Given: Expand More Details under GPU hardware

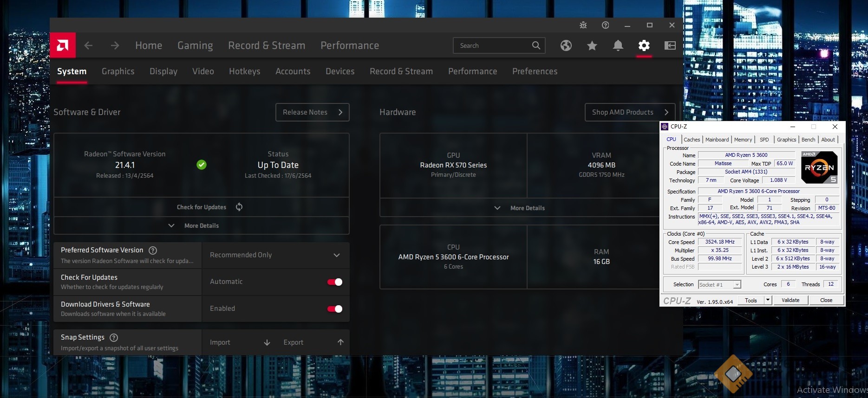Looking at the screenshot, I should coord(527,208).
